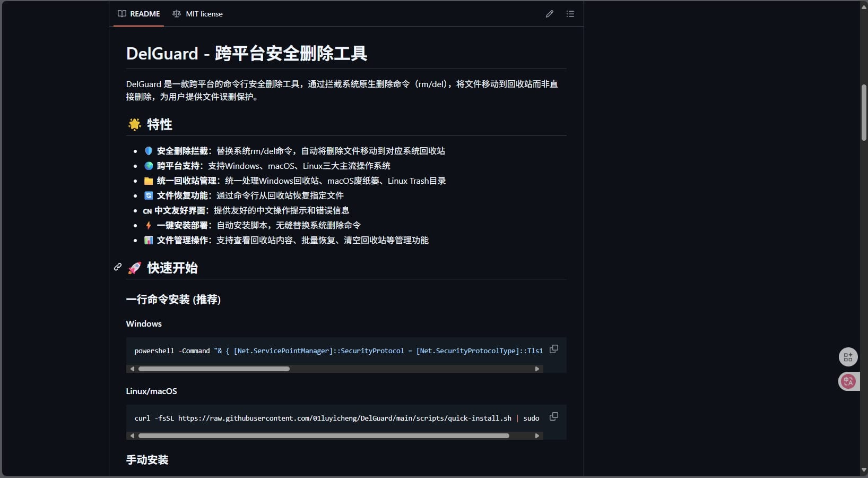Click the book icon beside README
The width and height of the screenshot is (868, 478).
tap(121, 14)
